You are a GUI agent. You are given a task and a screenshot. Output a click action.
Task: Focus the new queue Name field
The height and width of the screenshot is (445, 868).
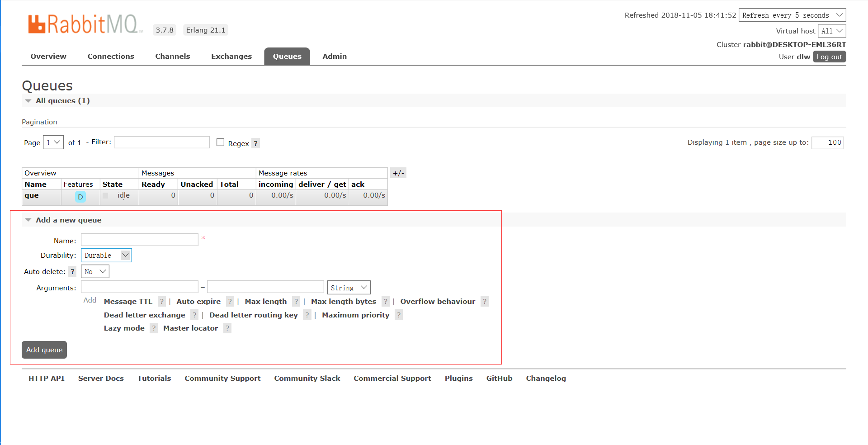pyautogui.click(x=140, y=240)
